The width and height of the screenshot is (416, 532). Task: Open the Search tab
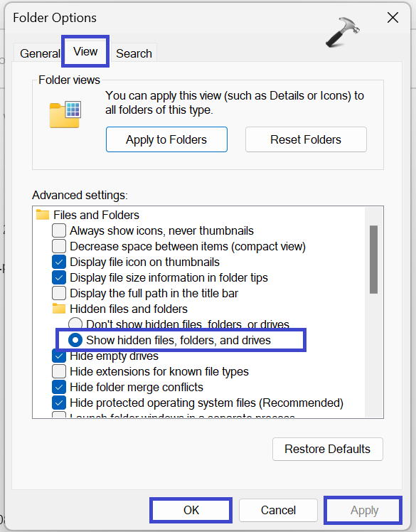coord(134,53)
